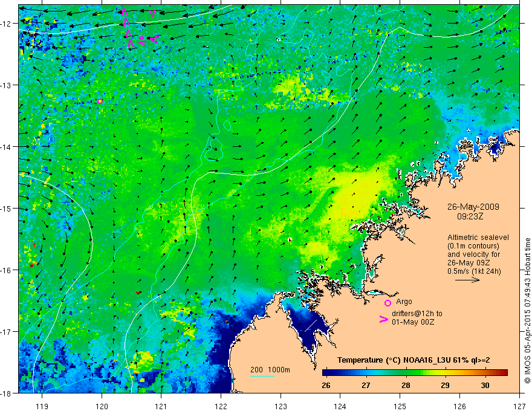Click the '123' longitude axis label

pyautogui.click(x=281, y=406)
